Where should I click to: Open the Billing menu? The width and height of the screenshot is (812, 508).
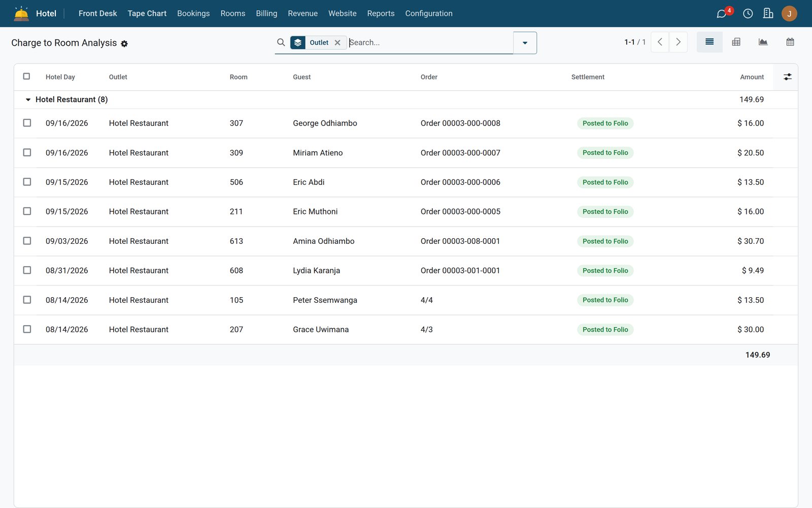266,14
